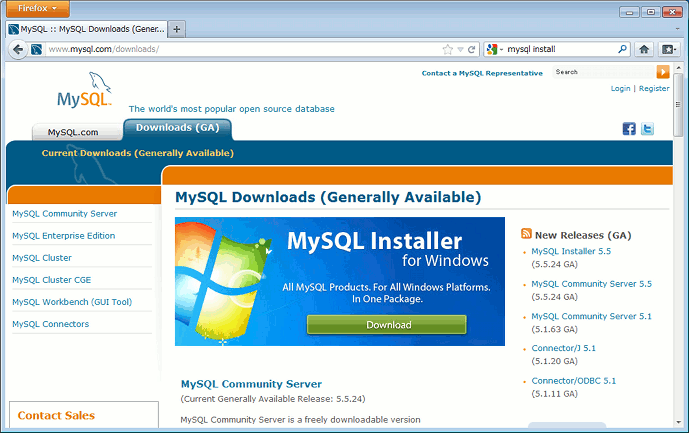Show URL history dropdown arrow
689x433 pixels.
459,49
